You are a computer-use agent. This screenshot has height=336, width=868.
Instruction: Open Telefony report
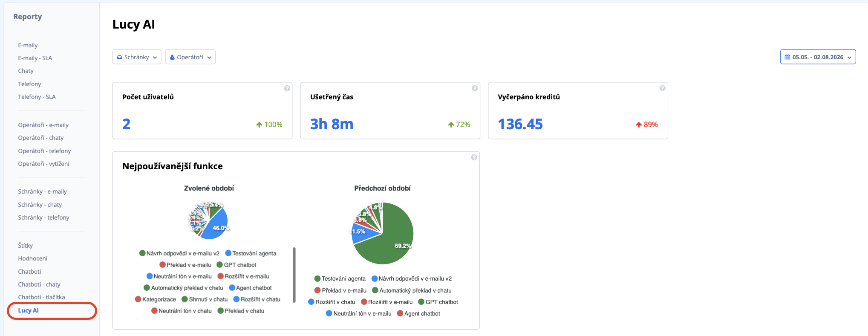[29, 84]
